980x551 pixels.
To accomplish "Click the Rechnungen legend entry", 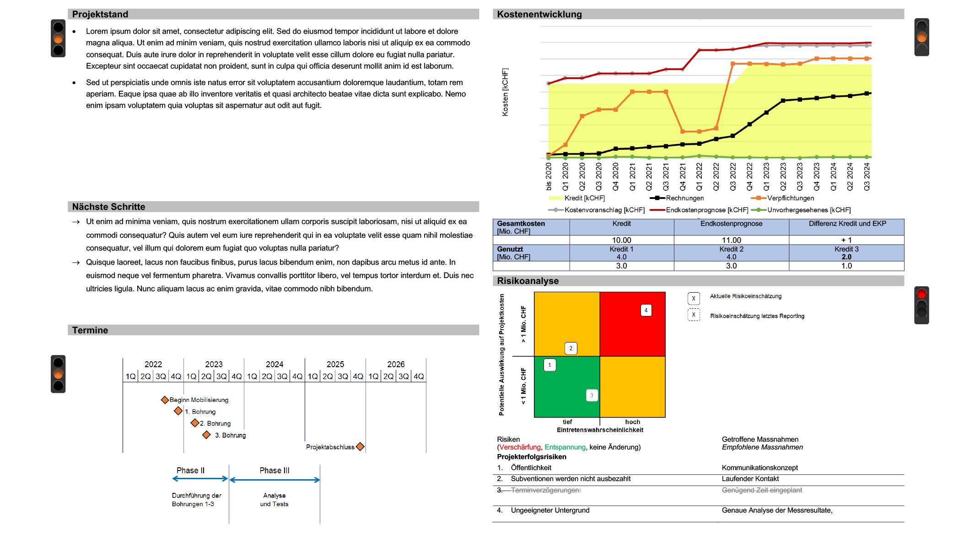I will tap(677, 198).
